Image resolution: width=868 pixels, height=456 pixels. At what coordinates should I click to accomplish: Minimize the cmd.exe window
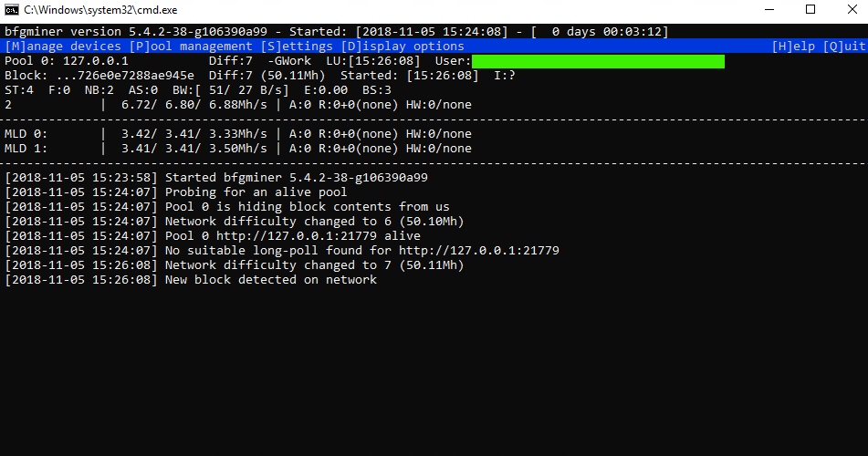769,9
